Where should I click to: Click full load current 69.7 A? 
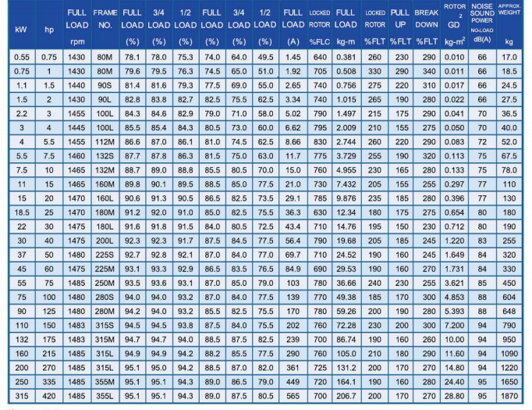tap(293, 255)
